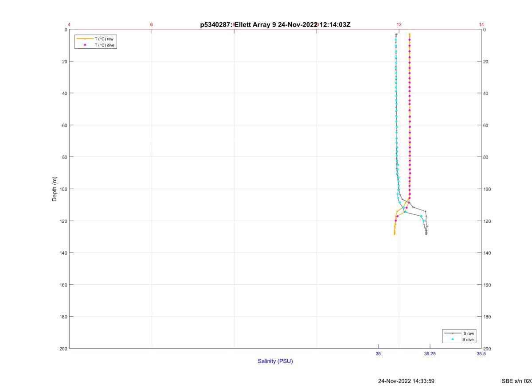Click the magenta dot sample in temperature legend
Screen dimensions: 532x392
(x=85, y=45)
